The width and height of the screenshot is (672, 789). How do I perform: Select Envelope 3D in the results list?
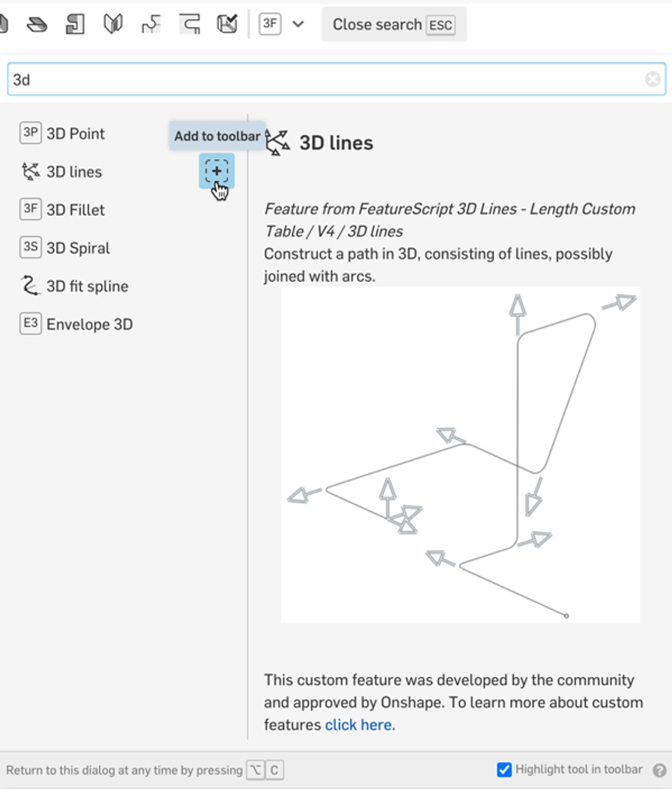(89, 324)
